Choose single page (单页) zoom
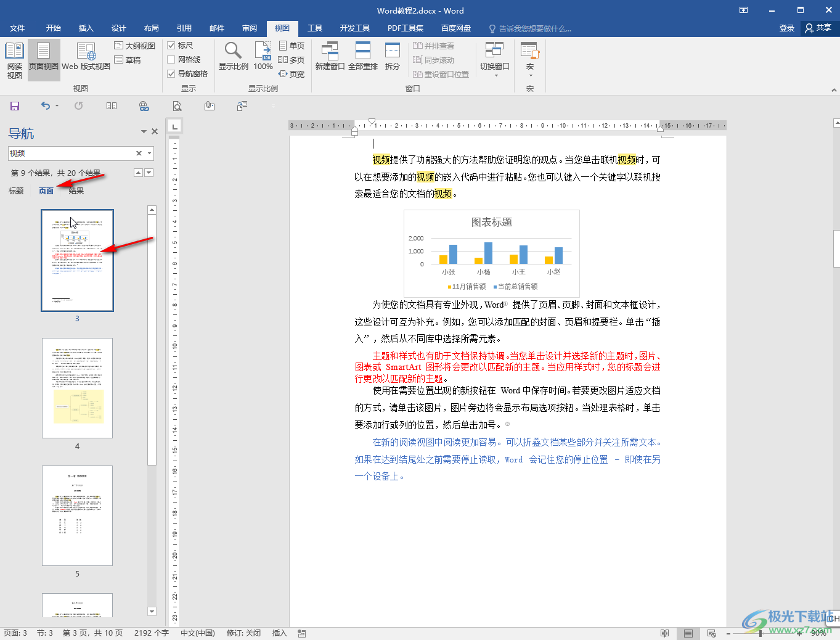 292,46
